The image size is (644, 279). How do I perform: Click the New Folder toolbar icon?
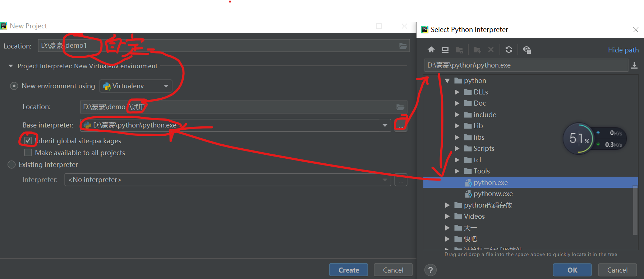coord(477,50)
